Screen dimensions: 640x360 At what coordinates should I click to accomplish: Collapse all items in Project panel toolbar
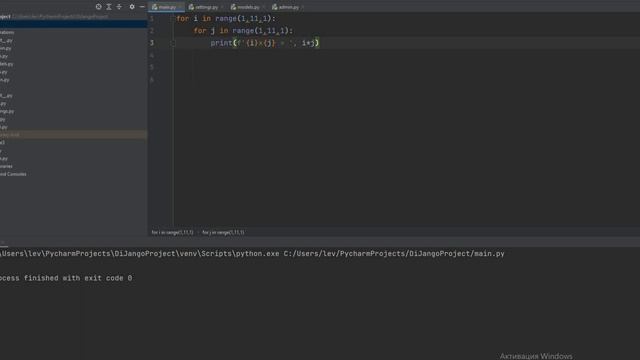tap(119, 7)
